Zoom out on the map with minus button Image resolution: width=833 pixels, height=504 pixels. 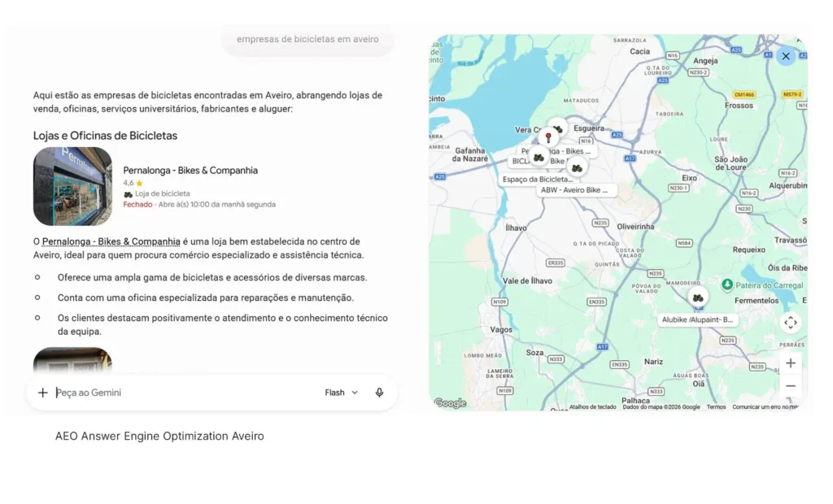pyautogui.click(x=791, y=386)
